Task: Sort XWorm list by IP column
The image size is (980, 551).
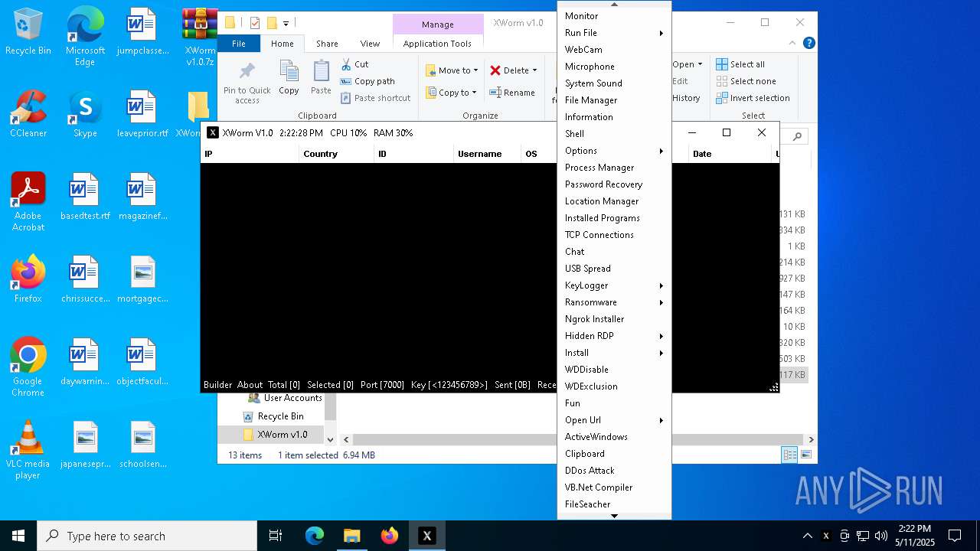Action: click(x=250, y=154)
